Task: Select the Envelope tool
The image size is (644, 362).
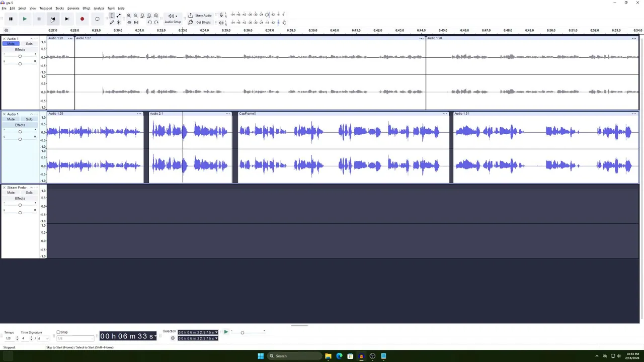Action: tap(119, 16)
